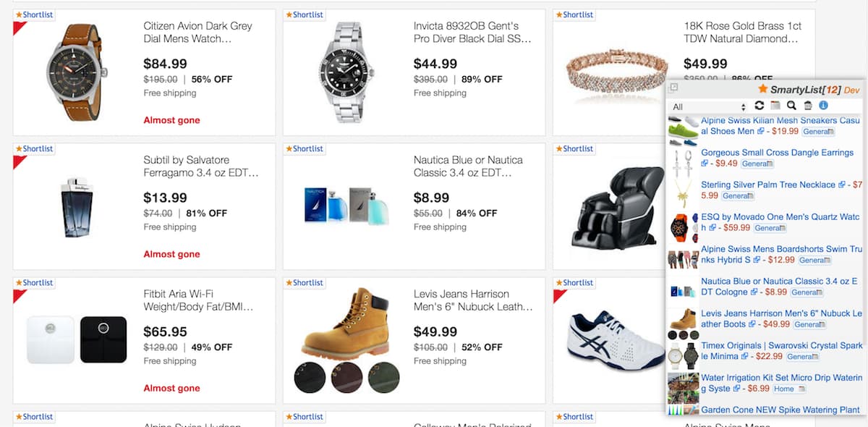The width and height of the screenshot is (868, 427).
Task: Shortlist the Invicta Pro Diver watch
Action: point(304,14)
